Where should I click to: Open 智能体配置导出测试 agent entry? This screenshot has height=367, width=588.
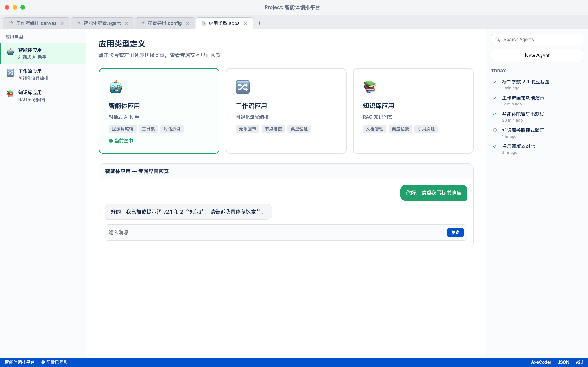click(537, 117)
